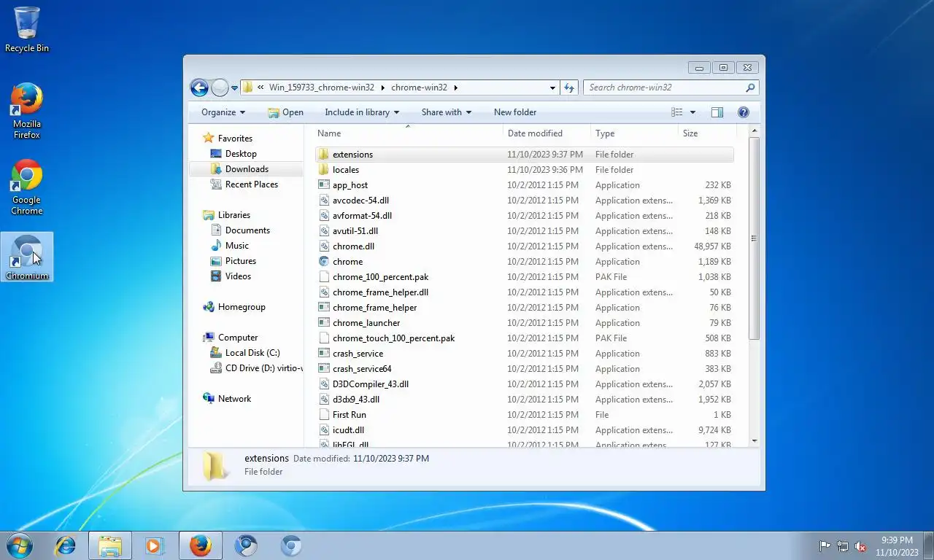Expand the change-view options arrow

[x=692, y=112]
